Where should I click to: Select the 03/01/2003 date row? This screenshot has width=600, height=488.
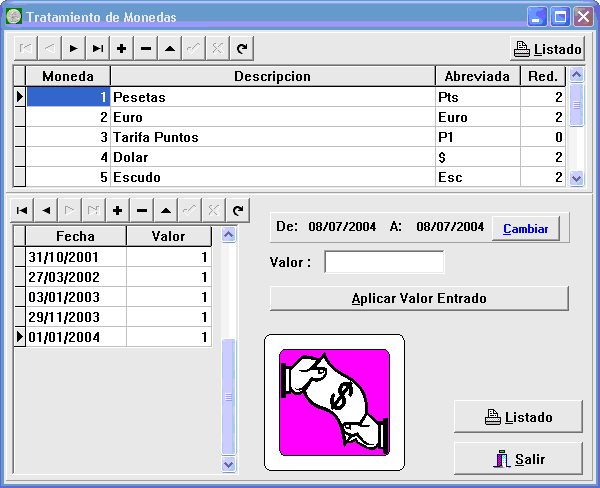[76, 297]
